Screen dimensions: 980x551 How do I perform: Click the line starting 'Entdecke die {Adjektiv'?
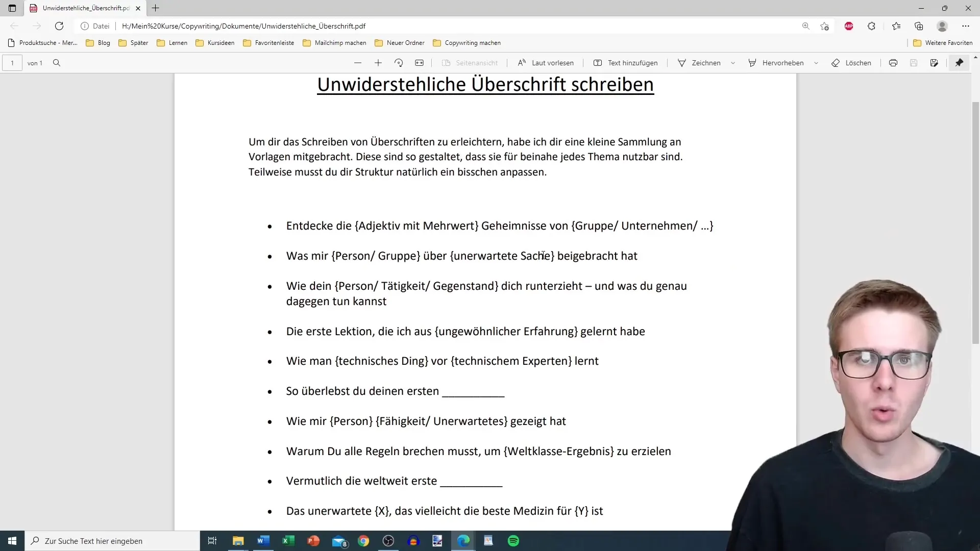pos(500,226)
